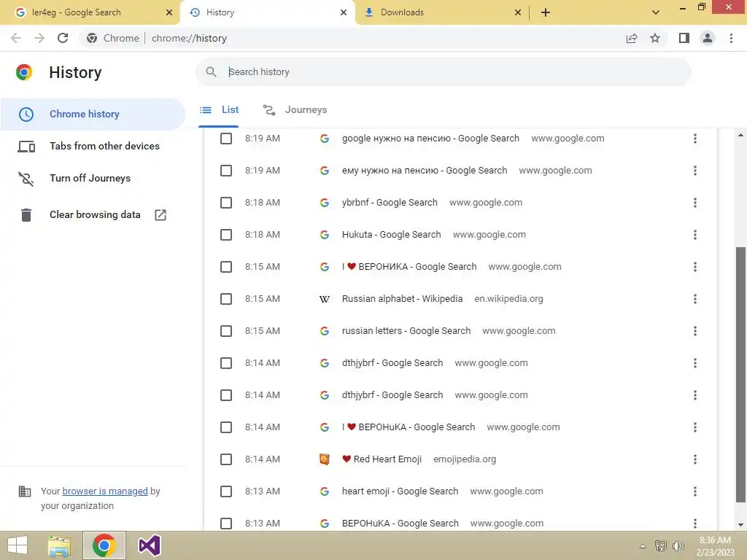Open Visual Studio from the taskbar
This screenshot has height=560, width=747.
[149, 545]
